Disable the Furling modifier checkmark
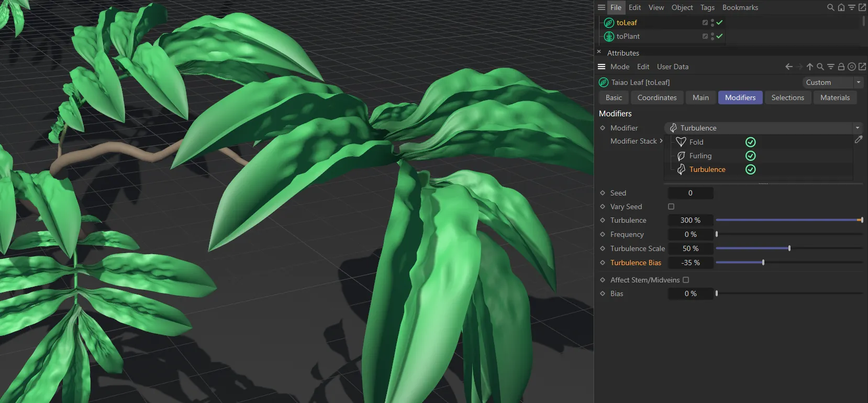 (x=750, y=156)
